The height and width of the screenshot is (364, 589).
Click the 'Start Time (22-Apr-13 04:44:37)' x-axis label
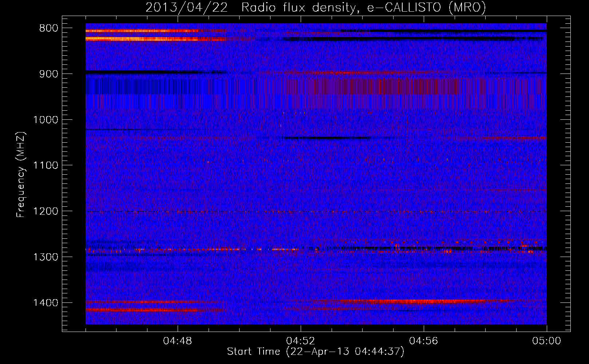coord(316,351)
